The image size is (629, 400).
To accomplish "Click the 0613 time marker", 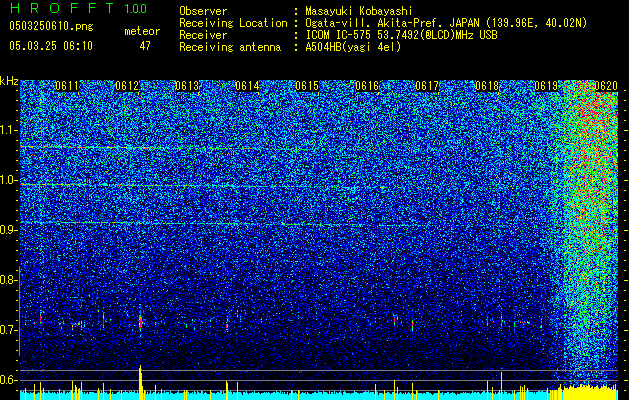I will [187, 86].
